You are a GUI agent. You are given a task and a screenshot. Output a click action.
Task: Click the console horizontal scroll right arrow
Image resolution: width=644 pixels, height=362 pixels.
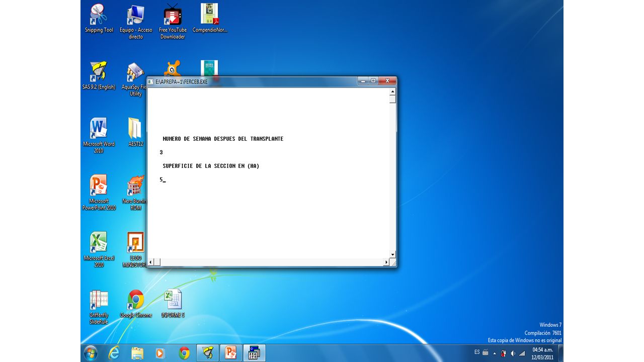(x=386, y=262)
